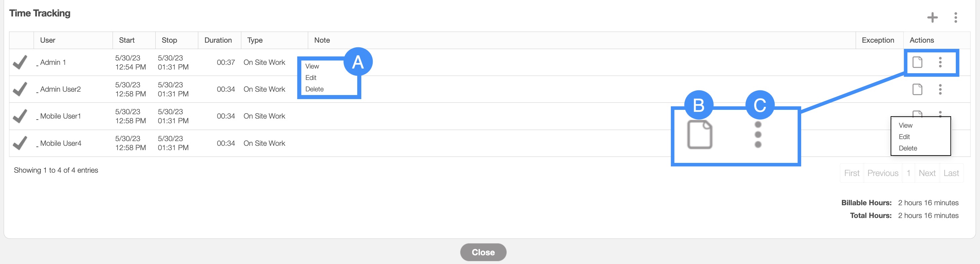Screen dimensions: 980x264
Task: Open the Time Tracking panel kebab menu
Action: (955, 17)
